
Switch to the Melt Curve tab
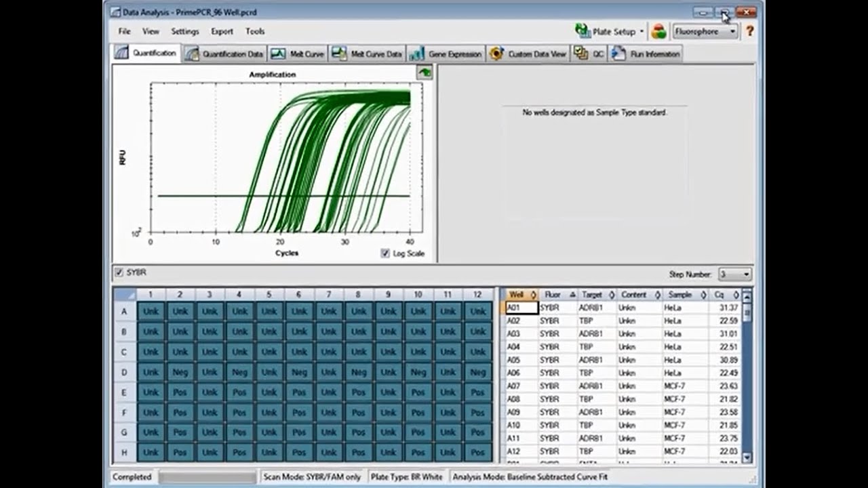(x=298, y=54)
